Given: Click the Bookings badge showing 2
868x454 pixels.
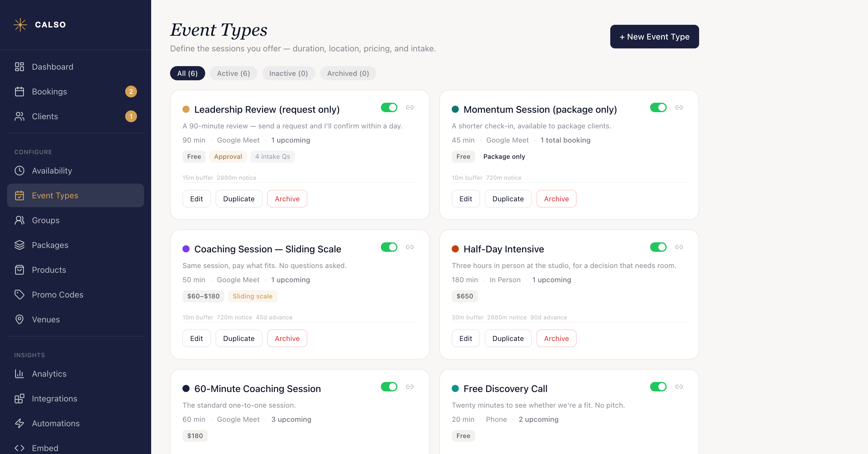Looking at the screenshot, I should (x=131, y=92).
